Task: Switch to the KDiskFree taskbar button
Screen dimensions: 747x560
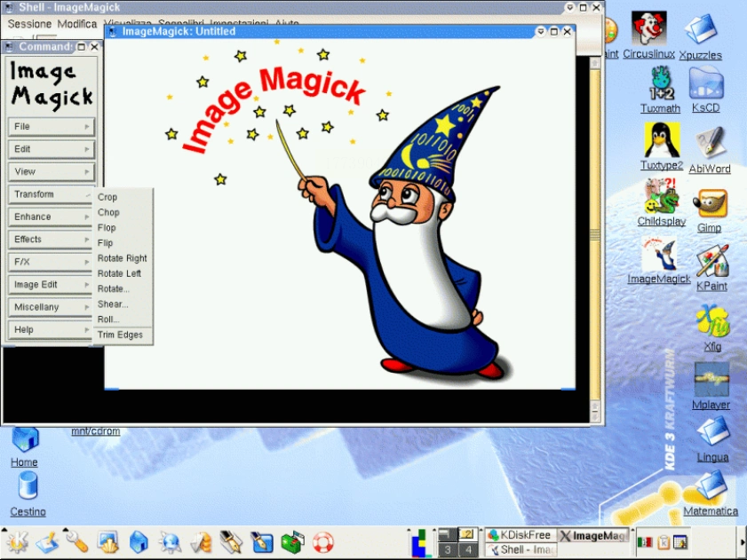Action: click(521, 535)
